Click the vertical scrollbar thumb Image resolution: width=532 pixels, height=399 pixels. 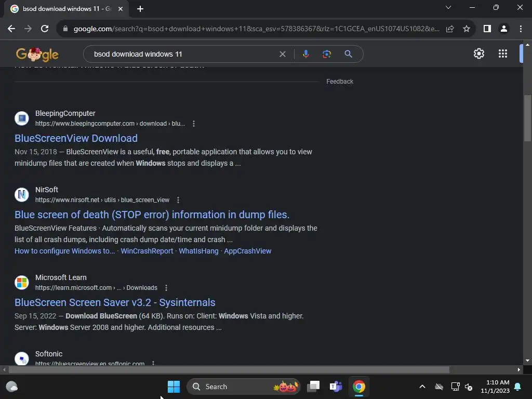point(527,118)
